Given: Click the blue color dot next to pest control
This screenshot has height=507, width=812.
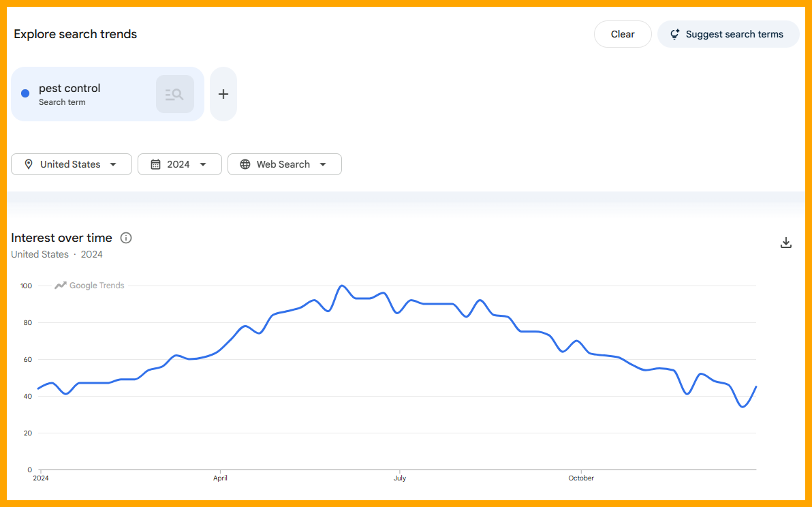Looking at the screenshot, I should (x=25, y=93).
